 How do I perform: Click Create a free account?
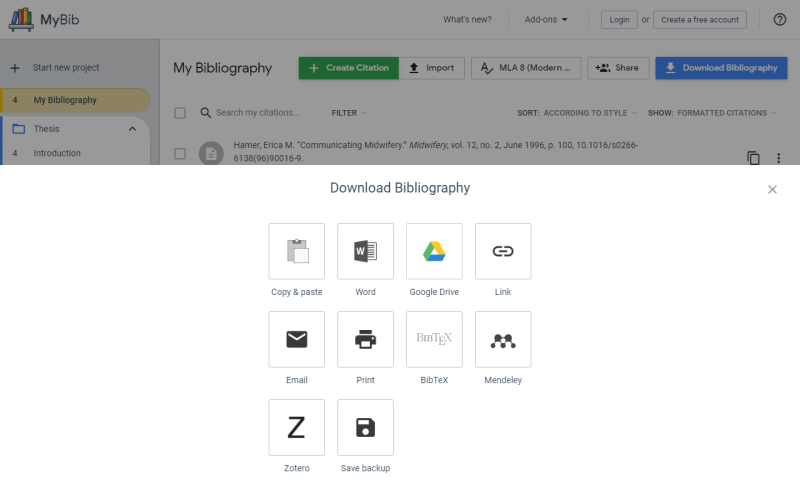pos(699,19)
